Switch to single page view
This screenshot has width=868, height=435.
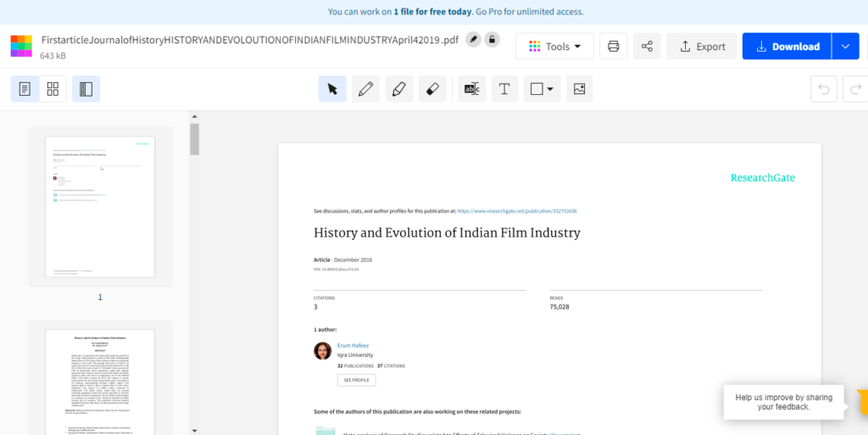[x=25, y=89]
